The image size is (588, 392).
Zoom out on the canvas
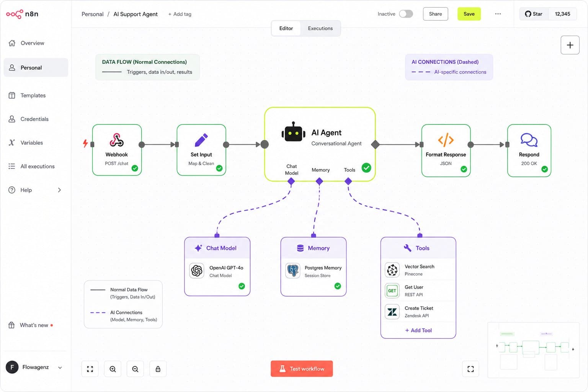pyautogui.click(x=135, y=369)
